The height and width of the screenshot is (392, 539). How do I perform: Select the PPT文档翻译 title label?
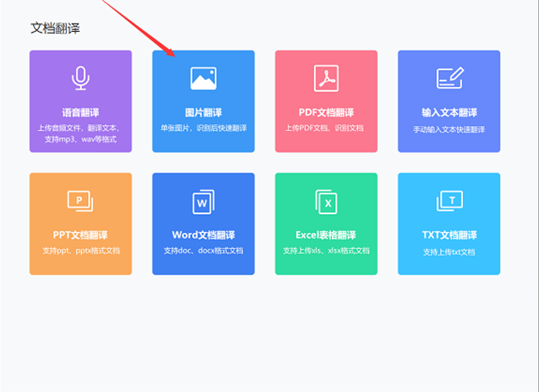pos(81,235)
